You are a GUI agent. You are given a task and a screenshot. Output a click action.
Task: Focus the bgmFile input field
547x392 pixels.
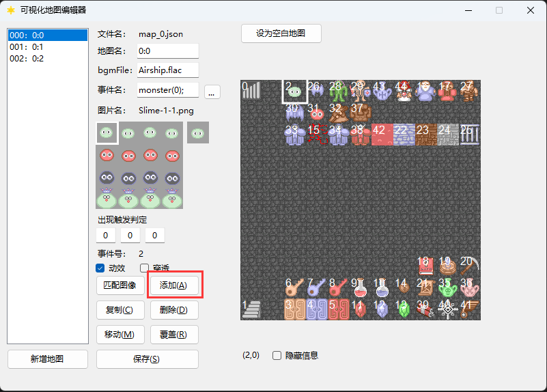pyautogui.click(x=168, y=70)
